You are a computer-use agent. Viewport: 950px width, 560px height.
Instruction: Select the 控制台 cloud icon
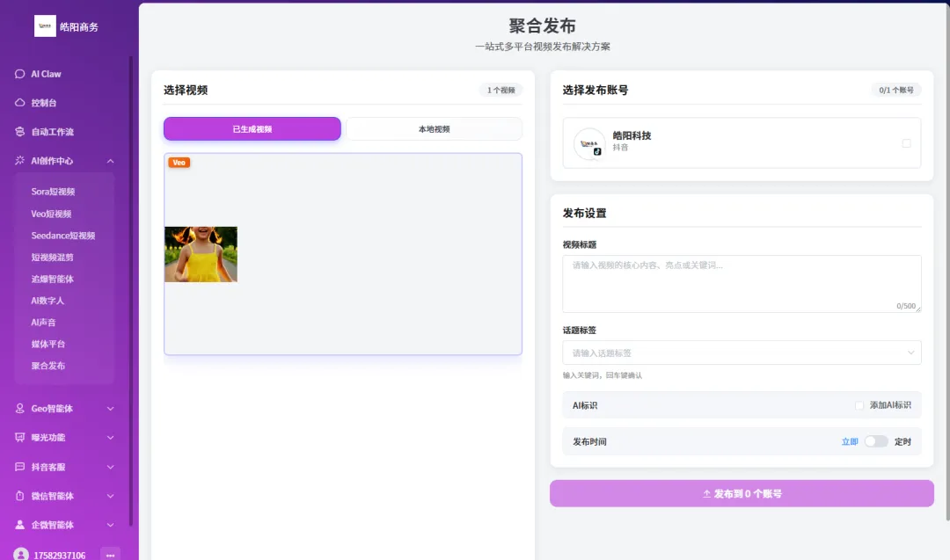18,102
